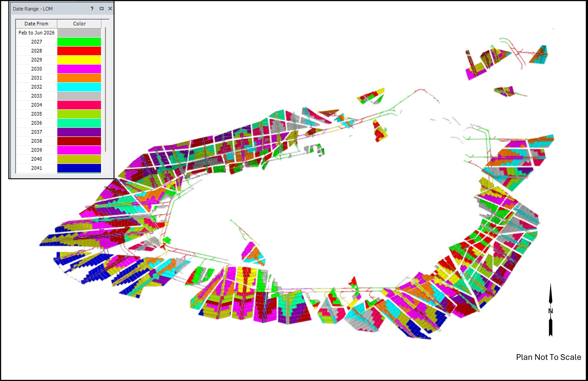Click the north arrow symbol
The image size is (588, 381).
[551, 310]
